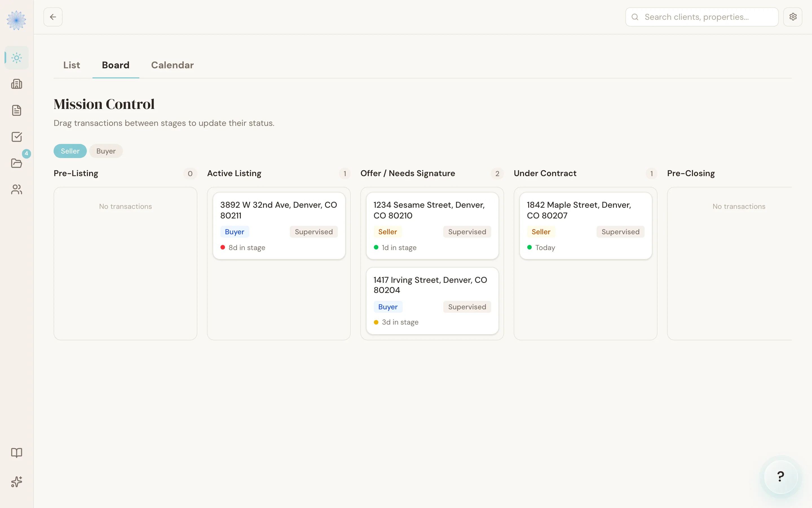Click Supervised badge on 1842 Maple Street card
This screenshot has height=508, width=812.
point(620,232)
